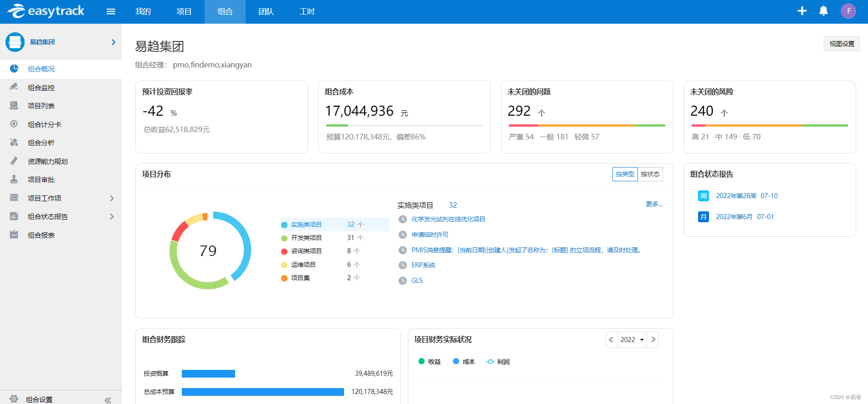Go to next year arrow

pos(653,340)
